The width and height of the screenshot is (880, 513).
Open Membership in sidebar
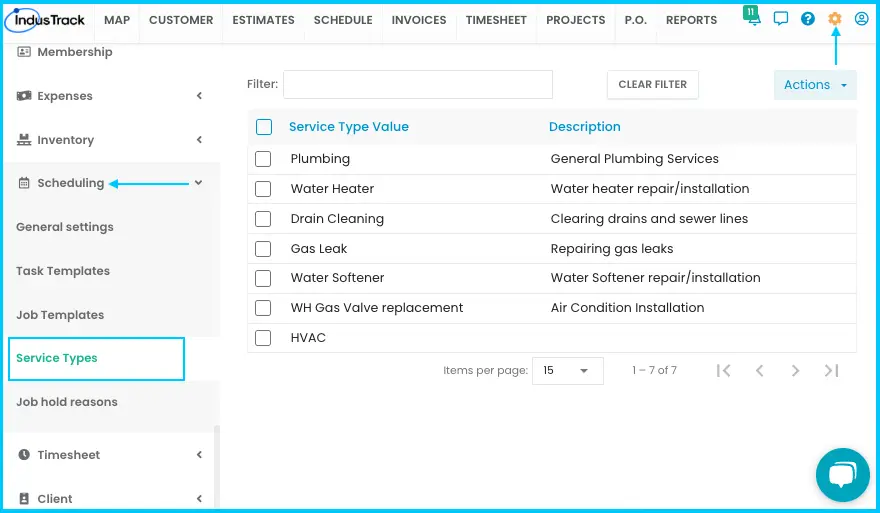75,52
